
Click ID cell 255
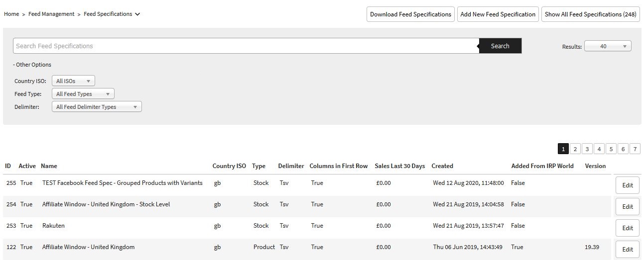click(11, 183)
